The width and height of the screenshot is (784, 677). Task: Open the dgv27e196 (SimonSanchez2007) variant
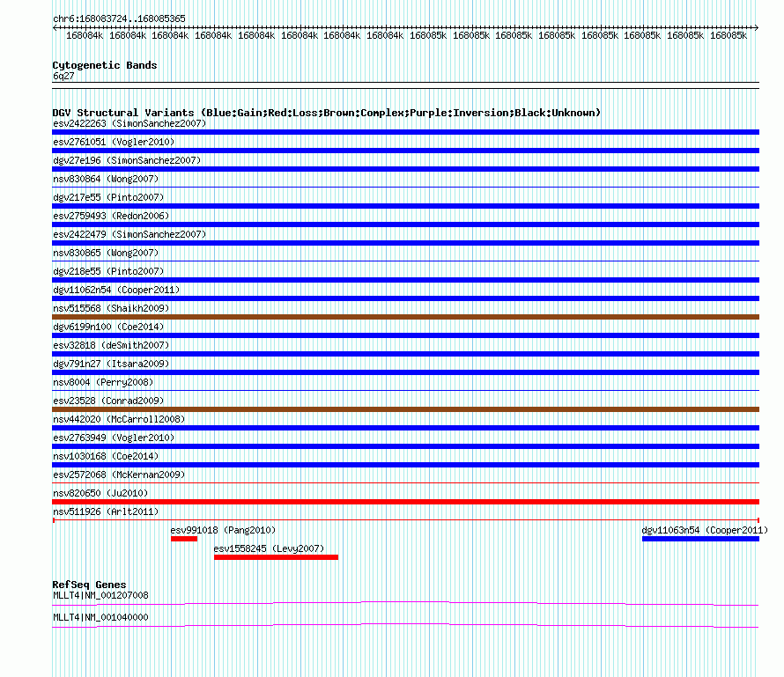(x=127, y=160)
